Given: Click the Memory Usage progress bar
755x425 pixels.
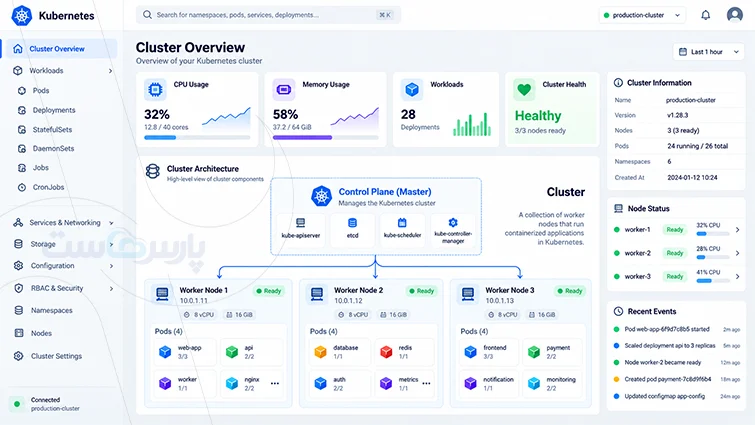Looking at the screenshot, I should pyautogui.click(x=325, y=138).
